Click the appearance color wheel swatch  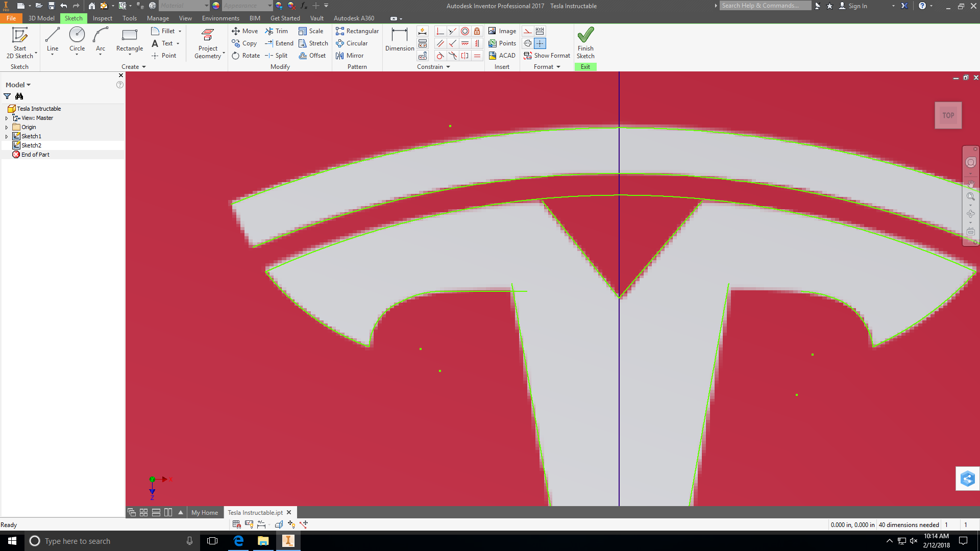tap(216, 6)
